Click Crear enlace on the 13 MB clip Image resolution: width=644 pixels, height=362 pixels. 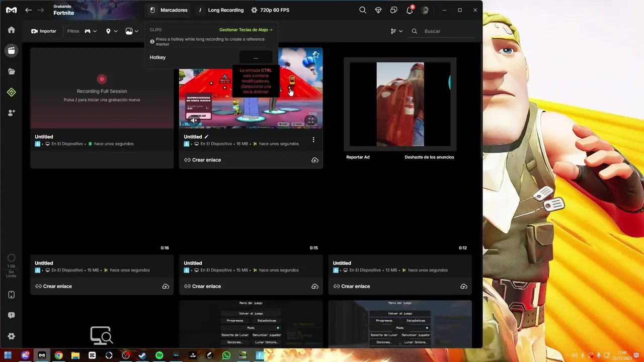tap(352, 287)
